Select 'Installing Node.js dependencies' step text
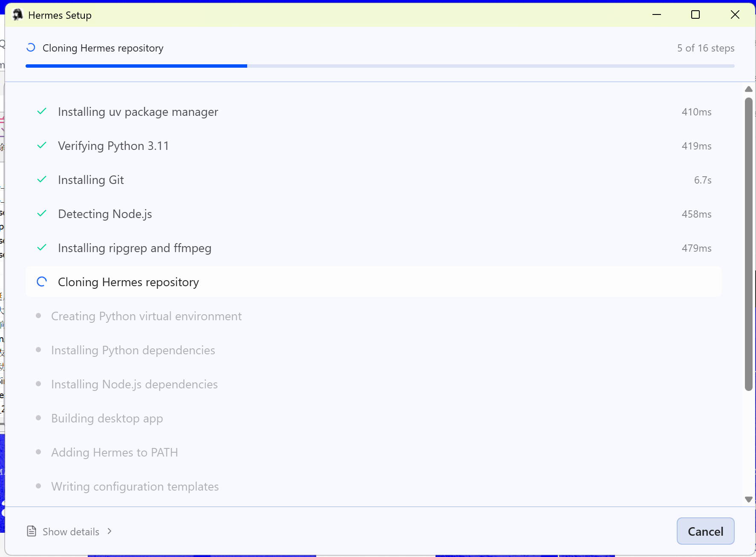 (134, 384)
